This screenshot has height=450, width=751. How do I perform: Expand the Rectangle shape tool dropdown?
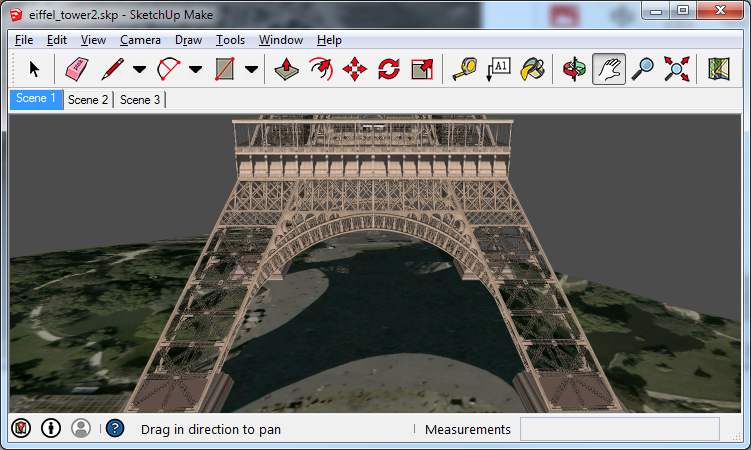[x=251, y=70]
